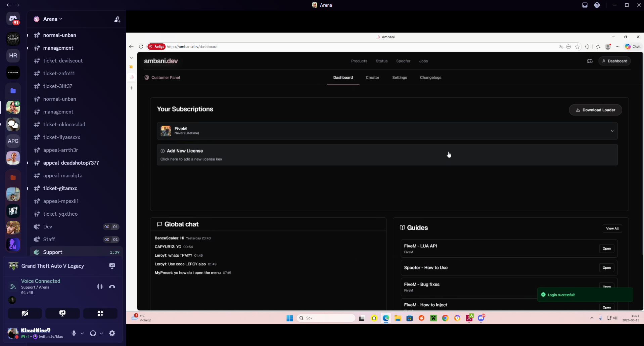Screen dimensions: 644x346
Task: Open the ticket-gitamxc channel
Action: [x=76, y=188]
